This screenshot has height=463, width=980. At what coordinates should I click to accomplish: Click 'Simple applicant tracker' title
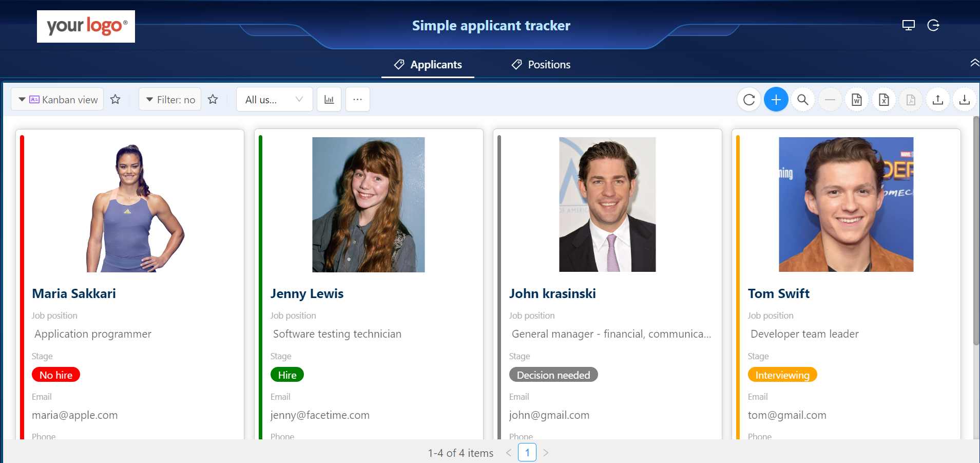tap(491, 26)
